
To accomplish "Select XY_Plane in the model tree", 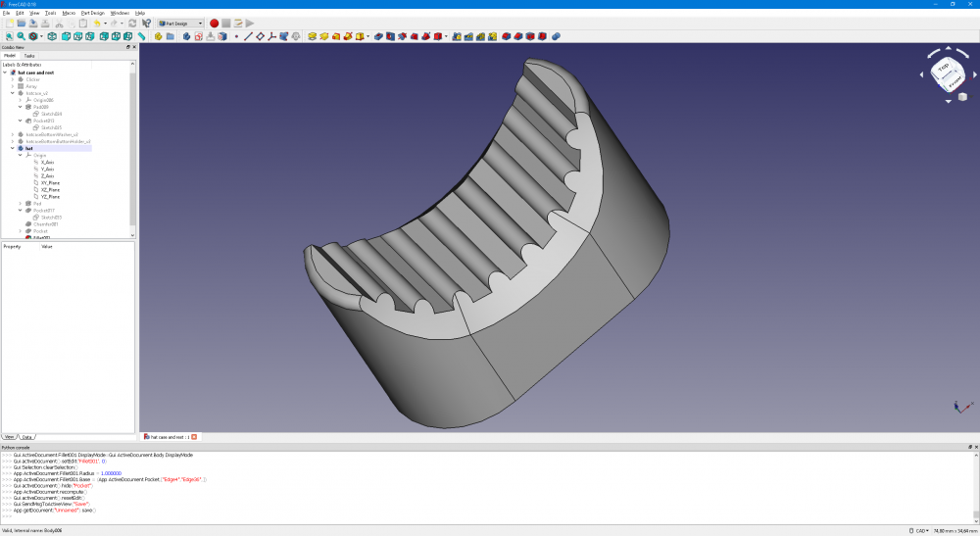I will point(51,182).
